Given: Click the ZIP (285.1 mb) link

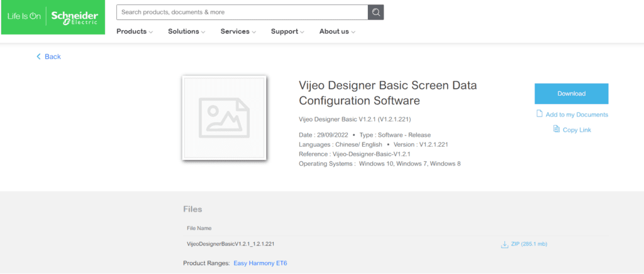Looking at the screenshot, I should (529, 244).
